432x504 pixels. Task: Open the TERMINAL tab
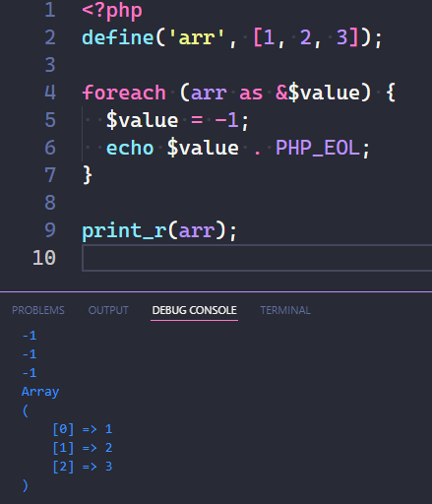point(285,310)
